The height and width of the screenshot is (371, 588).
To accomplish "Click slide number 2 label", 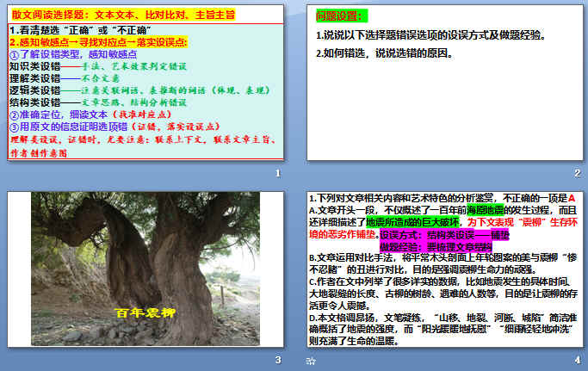I will pos(577,172).
